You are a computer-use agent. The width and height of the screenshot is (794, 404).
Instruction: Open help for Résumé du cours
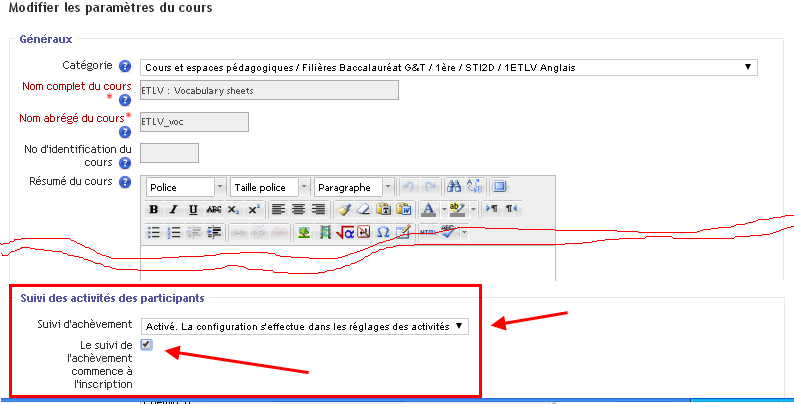tap(125, 182)
